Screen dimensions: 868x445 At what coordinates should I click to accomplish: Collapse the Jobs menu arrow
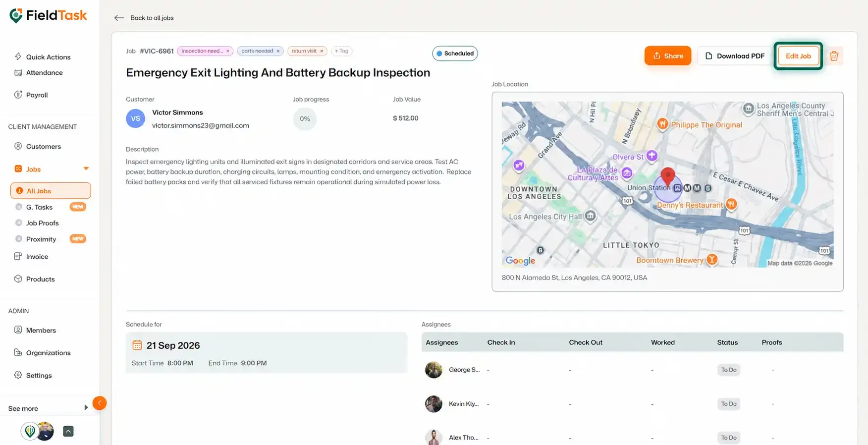[86, 169]
